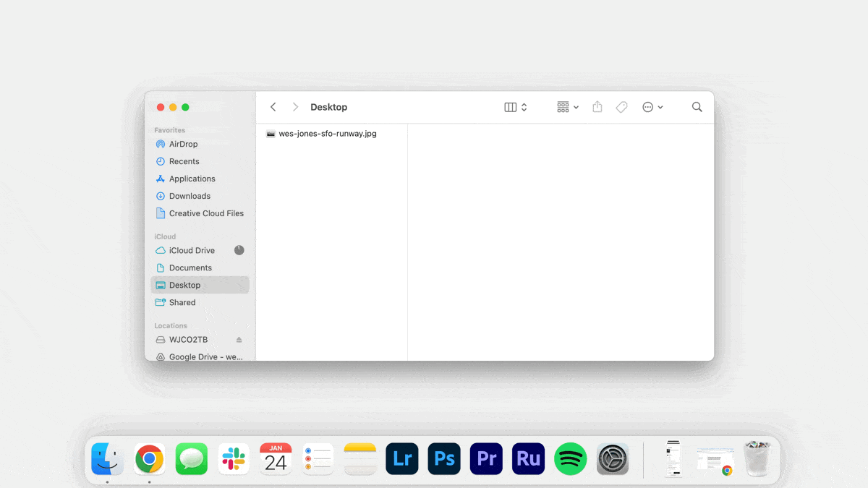Screen dimensions: 868x488
Task: Open Calendar from the Dock
Action: [276, 459]
